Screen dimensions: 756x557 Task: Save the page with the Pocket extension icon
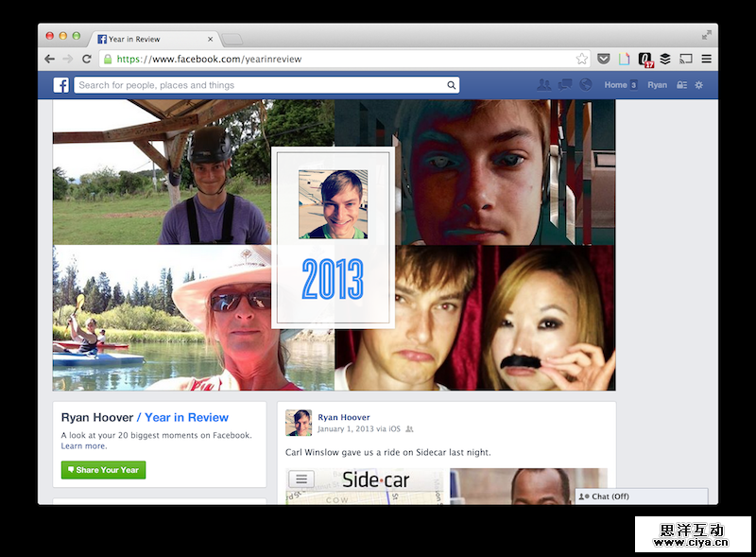coord(604,58)
